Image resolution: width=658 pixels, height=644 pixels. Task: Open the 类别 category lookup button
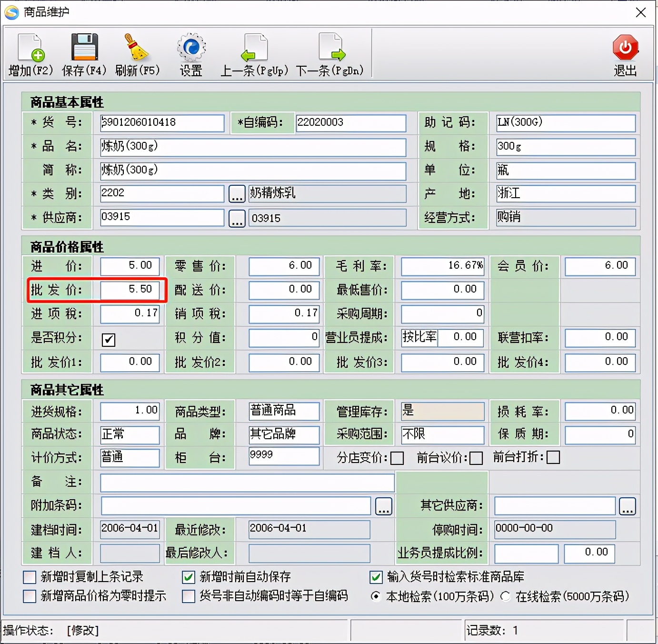pyautogui.click(x=237, y=193)
